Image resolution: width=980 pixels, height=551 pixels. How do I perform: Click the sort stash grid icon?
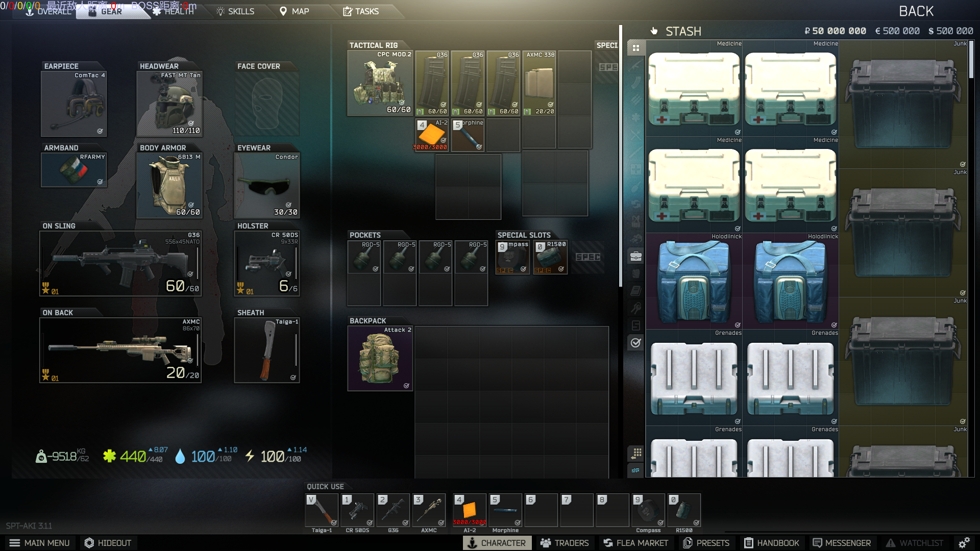pos(636,453)
